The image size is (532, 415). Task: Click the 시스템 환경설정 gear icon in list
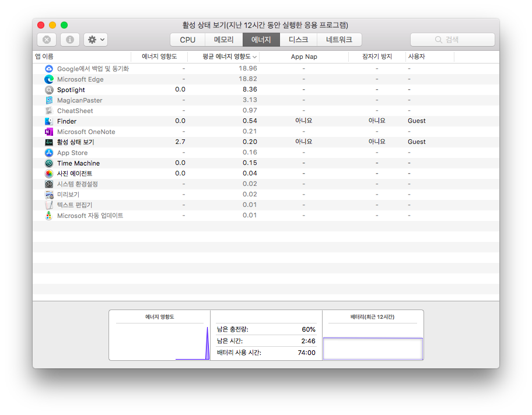(x=49, y=184)
